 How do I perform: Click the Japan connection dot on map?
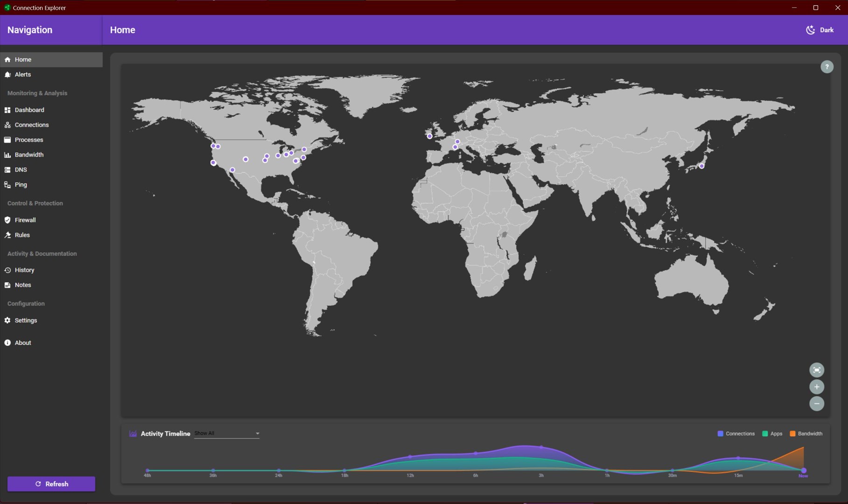tap(701, 166)
